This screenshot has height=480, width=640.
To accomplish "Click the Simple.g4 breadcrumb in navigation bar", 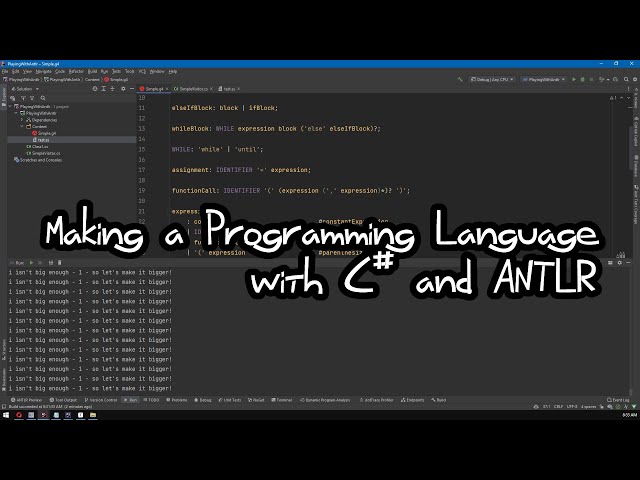I will (116, 79).
